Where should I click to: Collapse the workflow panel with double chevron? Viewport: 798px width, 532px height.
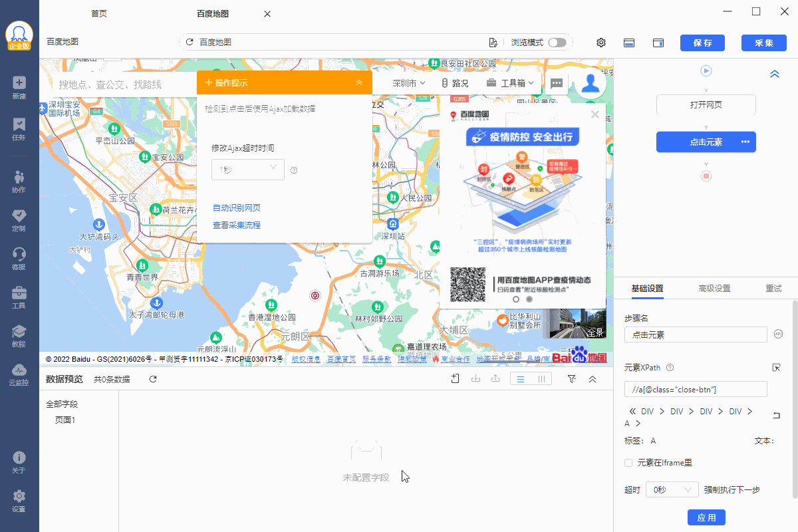coord(775,74)
